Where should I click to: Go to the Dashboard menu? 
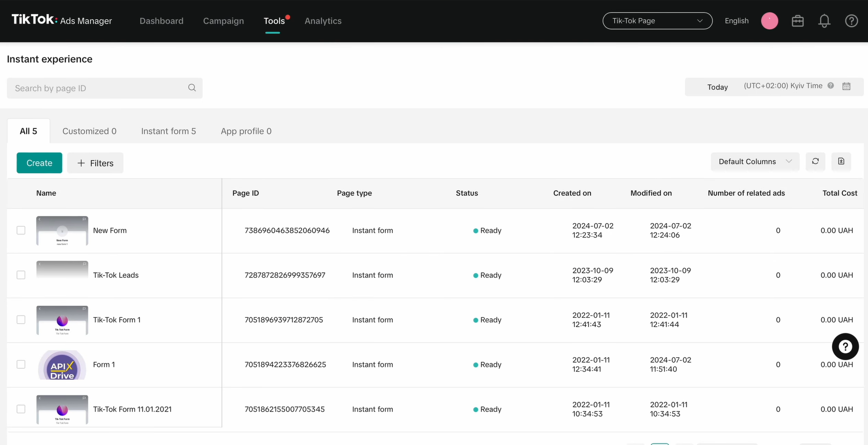(161, 21)
